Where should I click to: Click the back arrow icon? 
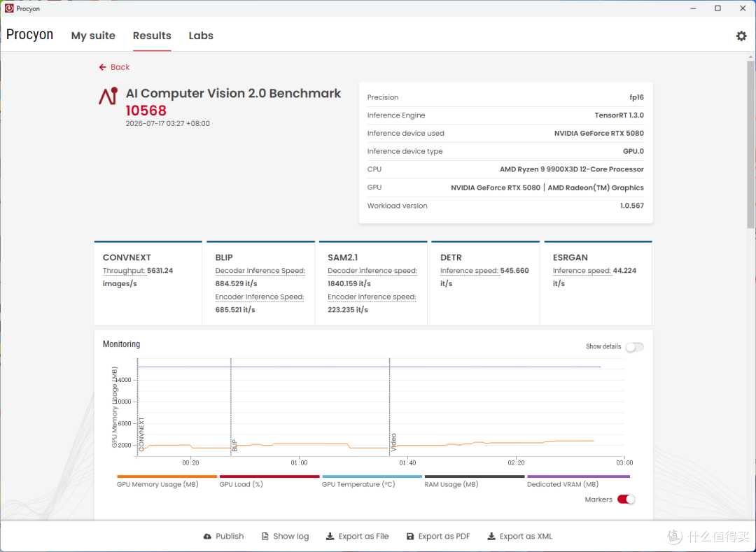tap(102, 67)
